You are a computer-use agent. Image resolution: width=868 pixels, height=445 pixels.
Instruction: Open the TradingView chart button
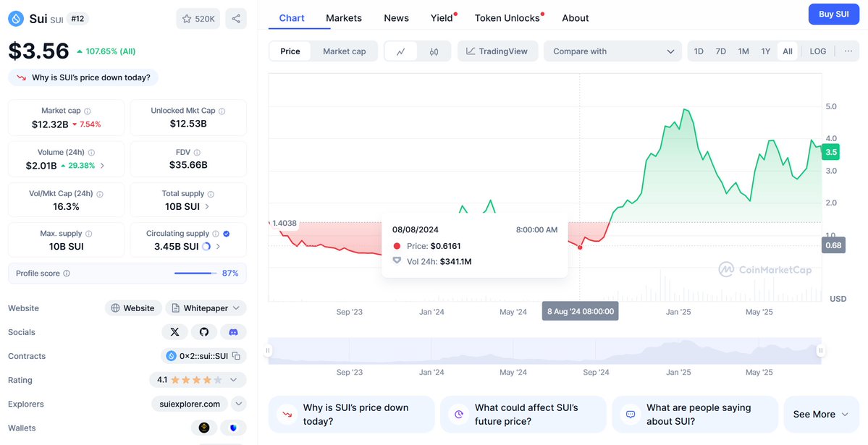(x=497, y=51)
